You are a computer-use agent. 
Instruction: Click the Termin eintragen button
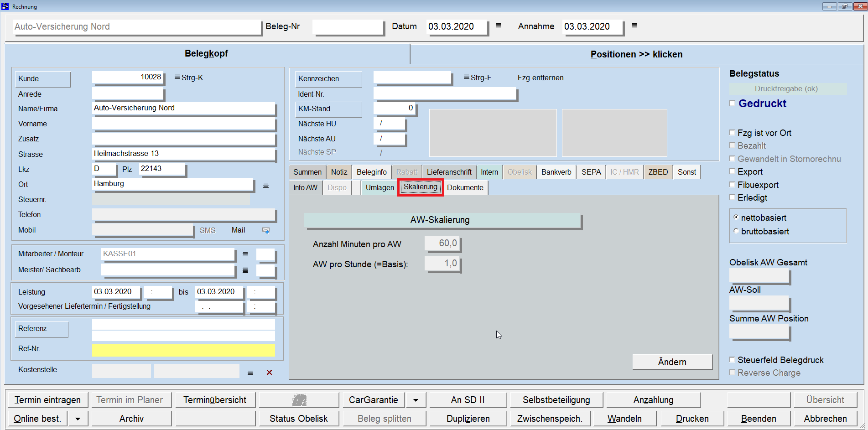47,400
